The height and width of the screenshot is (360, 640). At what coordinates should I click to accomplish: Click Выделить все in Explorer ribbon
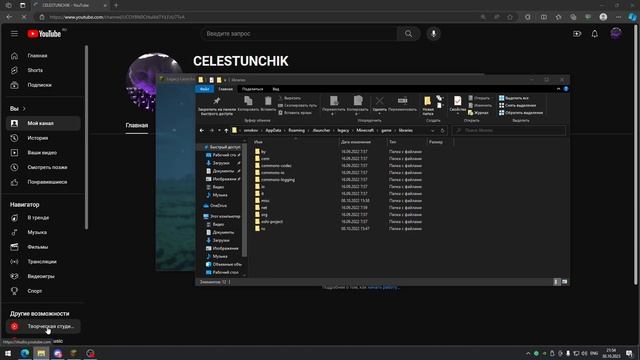514,98
